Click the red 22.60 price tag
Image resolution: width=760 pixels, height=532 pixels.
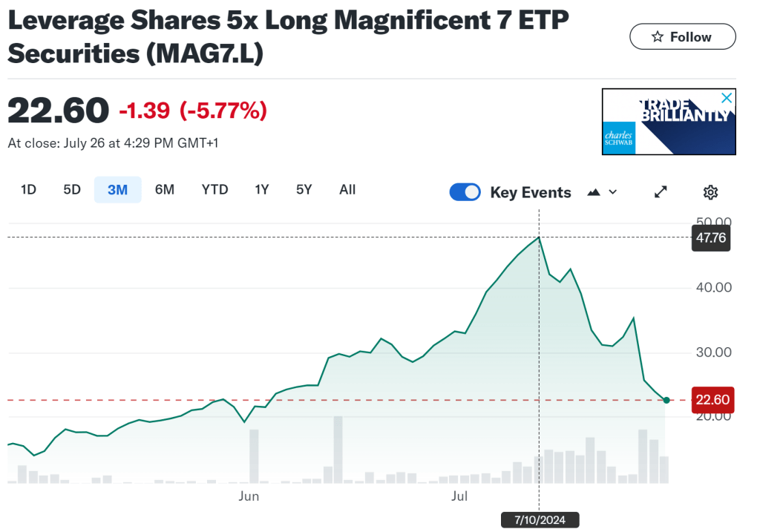click(x=710, y=400)
